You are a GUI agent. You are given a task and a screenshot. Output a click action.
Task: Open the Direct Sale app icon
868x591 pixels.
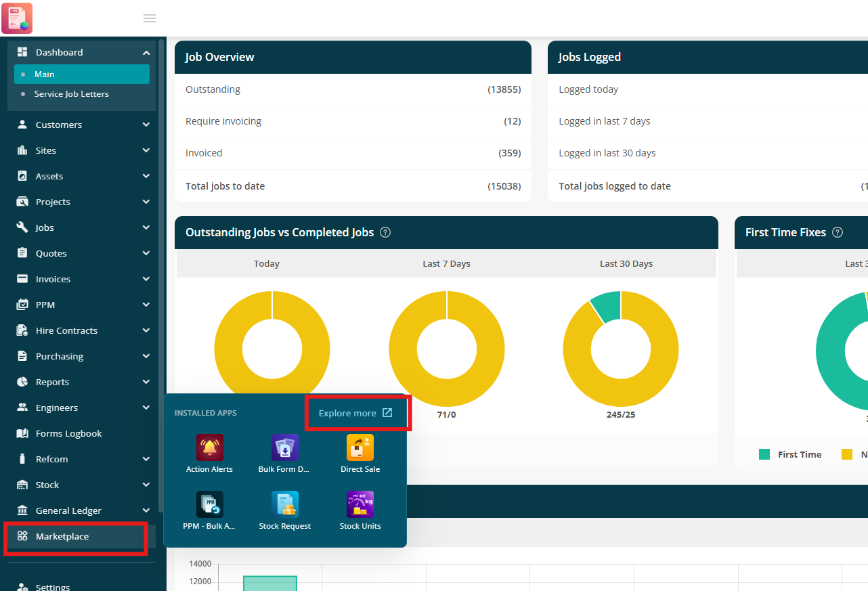click(x=360, y=447)
